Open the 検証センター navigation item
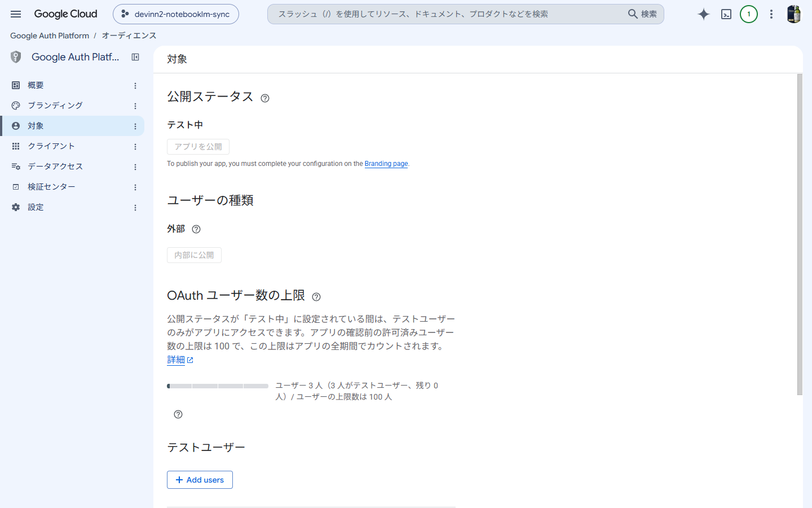 tap(72, 187)
